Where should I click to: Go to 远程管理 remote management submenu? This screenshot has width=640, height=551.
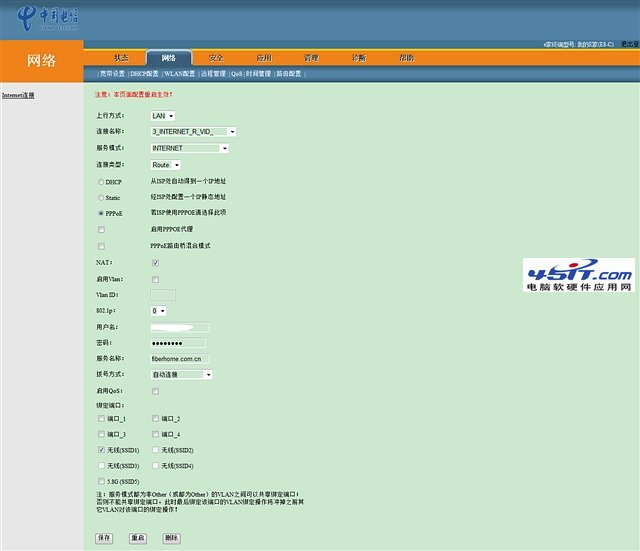[213, 74]
